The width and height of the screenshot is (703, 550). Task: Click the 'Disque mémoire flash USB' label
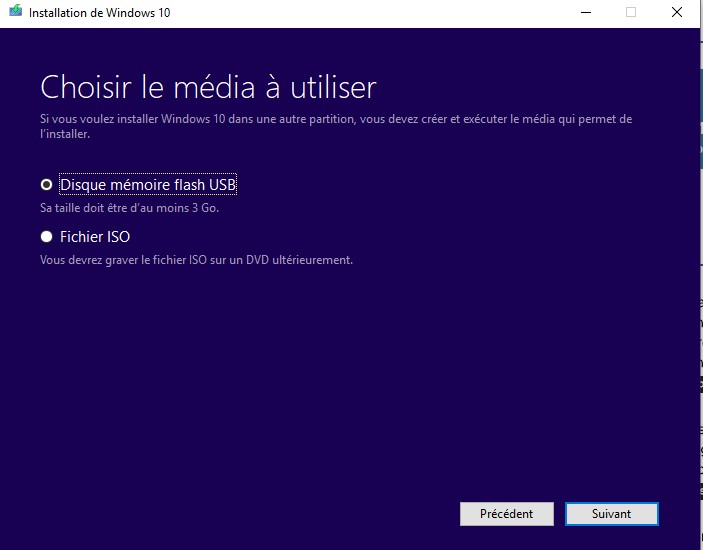(x=148, y=185)
